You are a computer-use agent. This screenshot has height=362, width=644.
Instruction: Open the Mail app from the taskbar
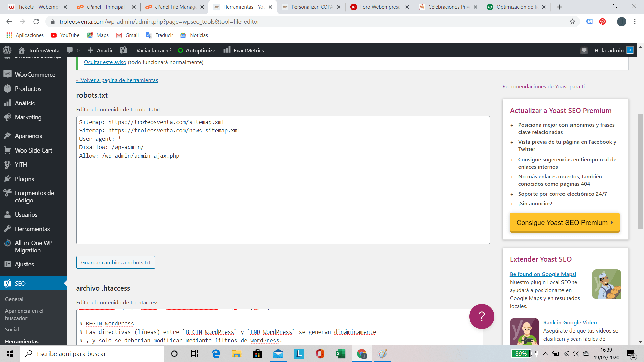pos(278,354)
